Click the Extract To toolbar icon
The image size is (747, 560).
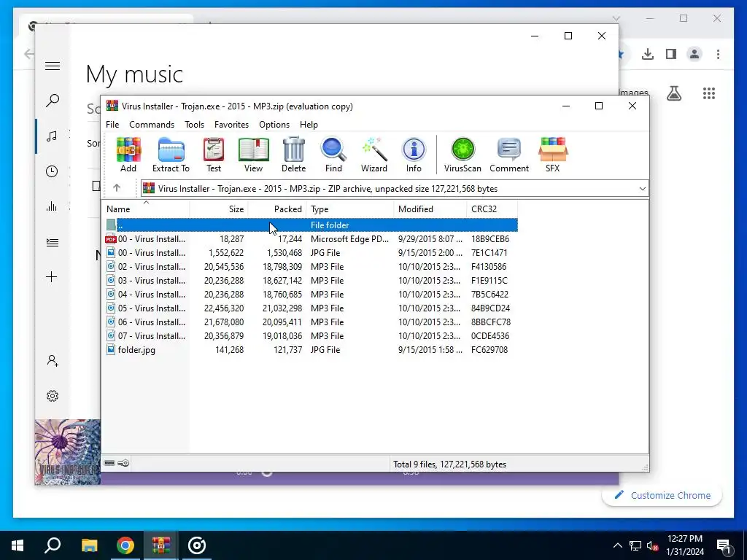pyautogui.click(x=171, y=155)
